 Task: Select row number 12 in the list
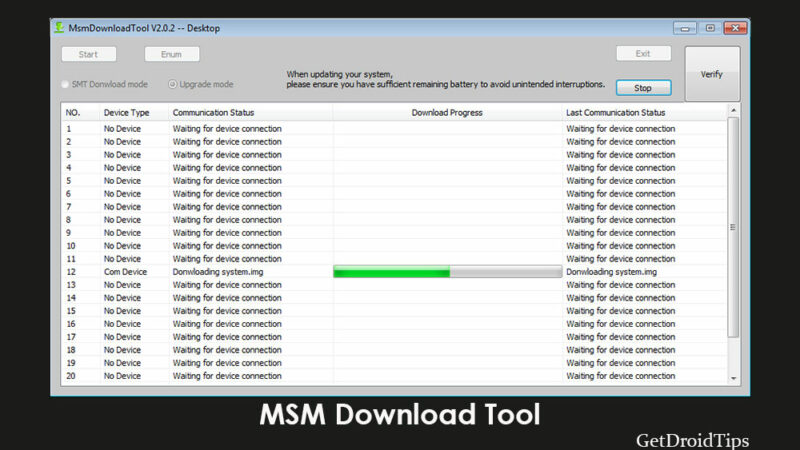click(71, 272)
